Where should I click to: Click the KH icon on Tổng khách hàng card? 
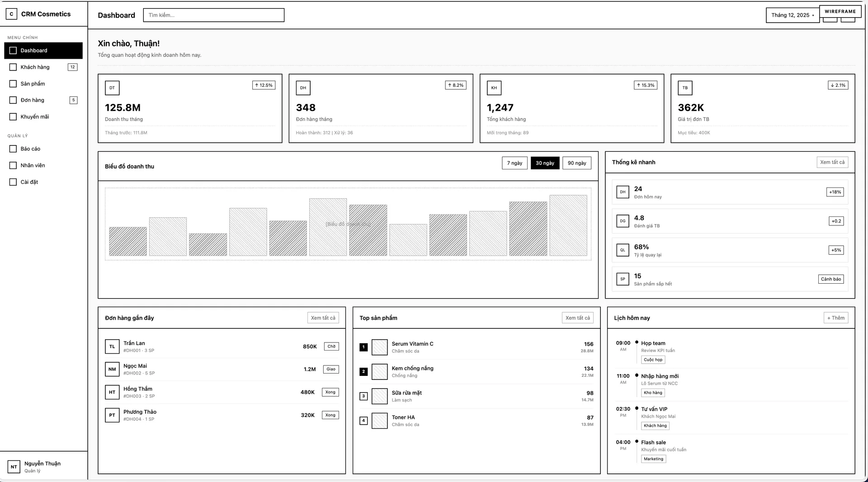(494, 88)
